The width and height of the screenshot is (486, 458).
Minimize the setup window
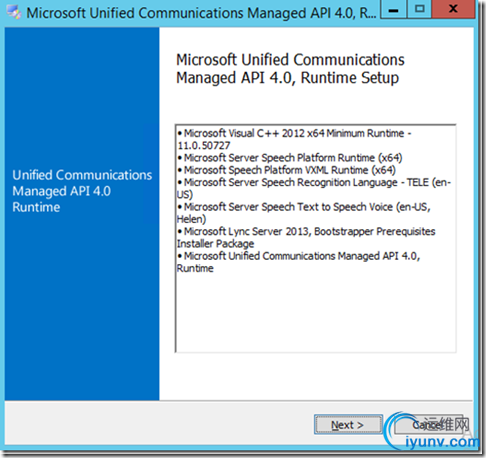coord(394,9)
